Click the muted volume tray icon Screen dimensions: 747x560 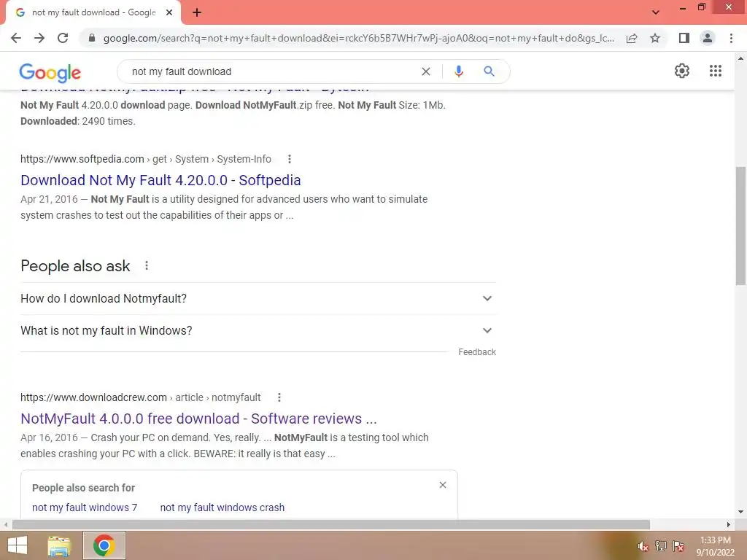click(643, 546)
